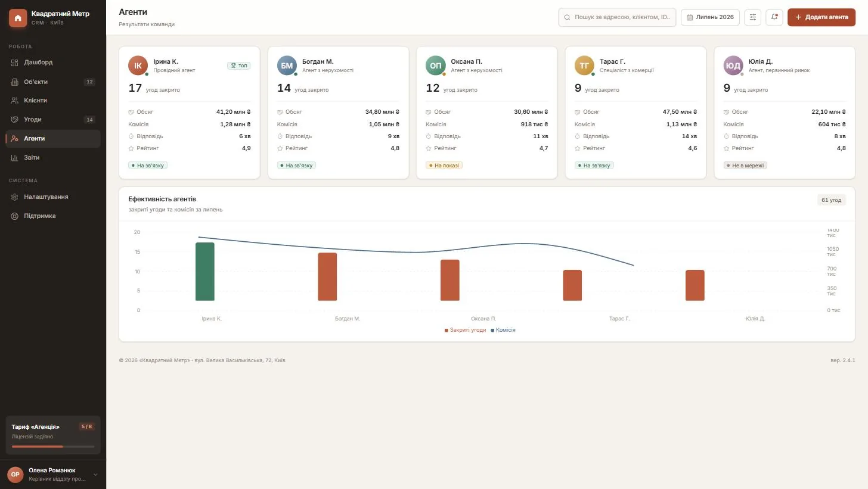Click the calendar icon next to Липень 2026
Viewport: 868px width, 489px height.
click(690, 17)
